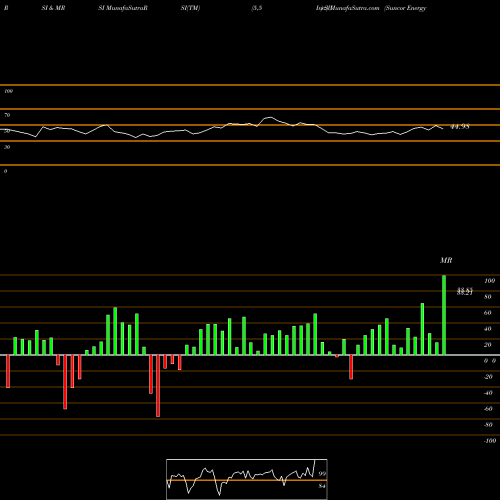Click the tallest green bar at the right end
This screenshot has width=500, height=500.
coord(444,315)
